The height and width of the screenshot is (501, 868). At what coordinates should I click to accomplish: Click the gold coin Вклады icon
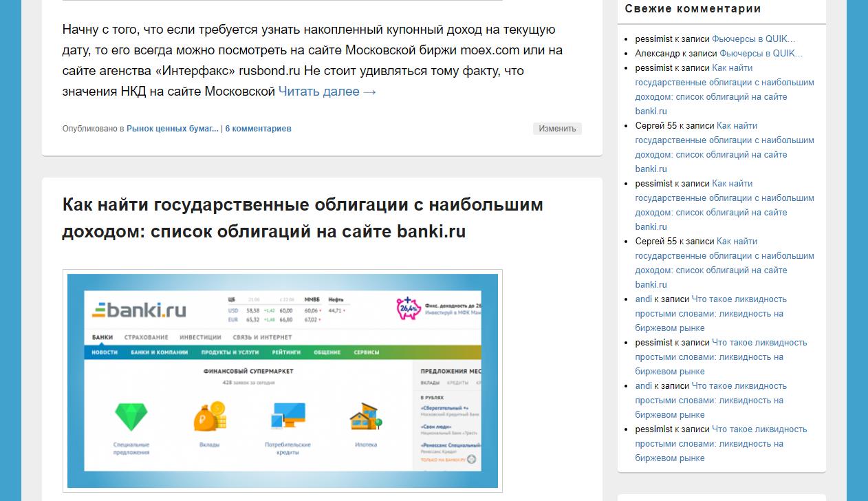coord(209,417)
